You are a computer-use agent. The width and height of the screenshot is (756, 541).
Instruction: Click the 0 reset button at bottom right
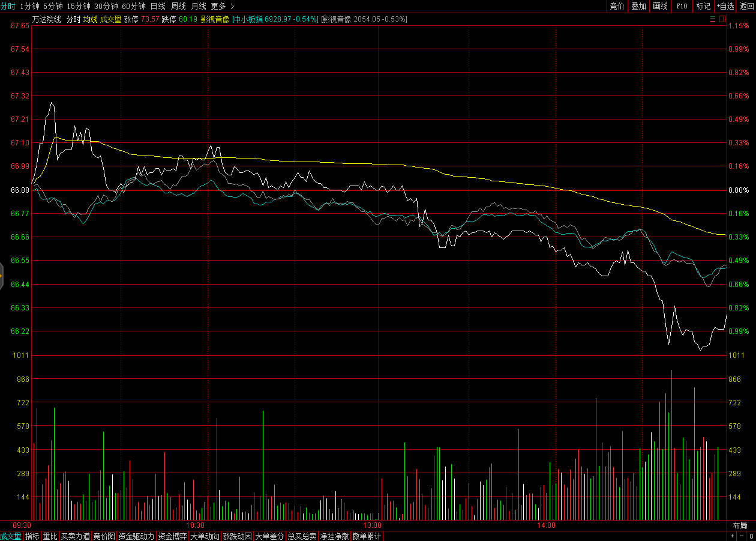[751, 536]
